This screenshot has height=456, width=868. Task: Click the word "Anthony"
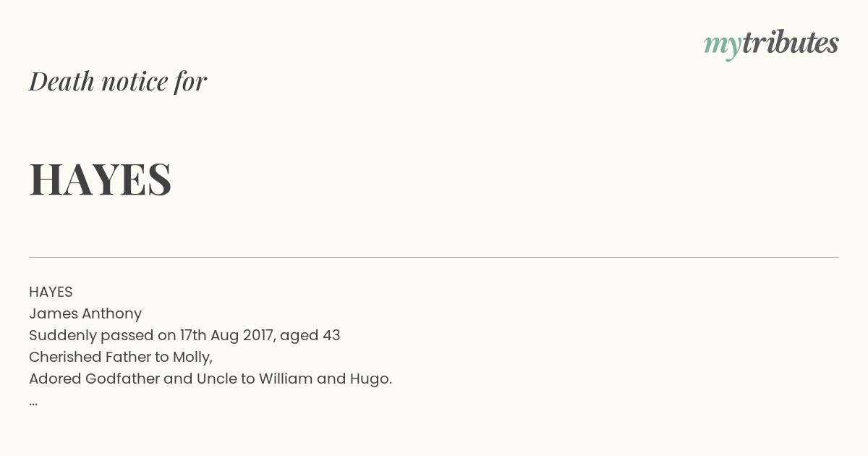tap(111, 313)
